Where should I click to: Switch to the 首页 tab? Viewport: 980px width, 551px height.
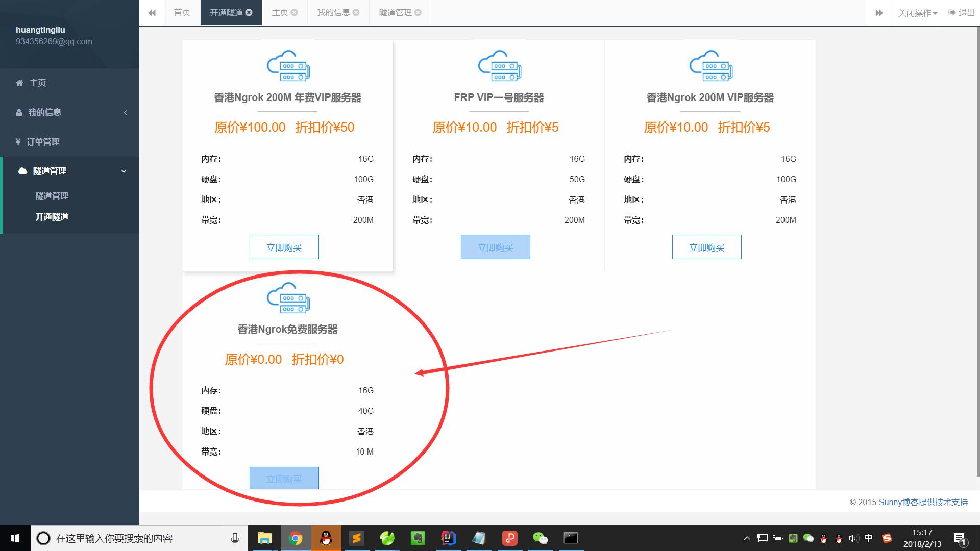(x=181, y=12)
